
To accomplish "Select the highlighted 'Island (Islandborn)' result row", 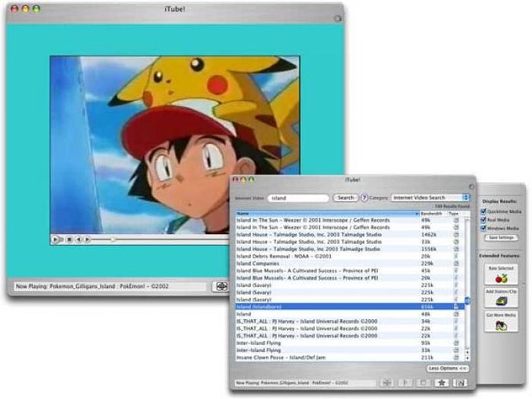I will 350,307.
